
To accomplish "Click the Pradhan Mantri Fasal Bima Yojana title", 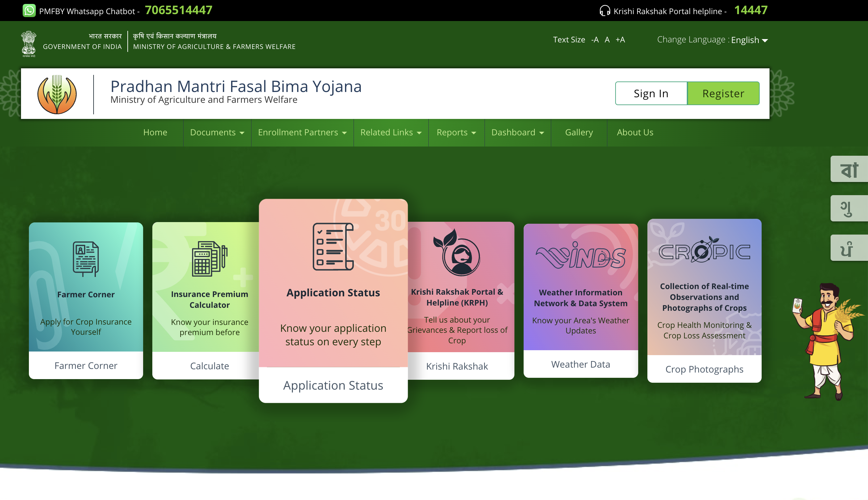I will tap(236, 86).
